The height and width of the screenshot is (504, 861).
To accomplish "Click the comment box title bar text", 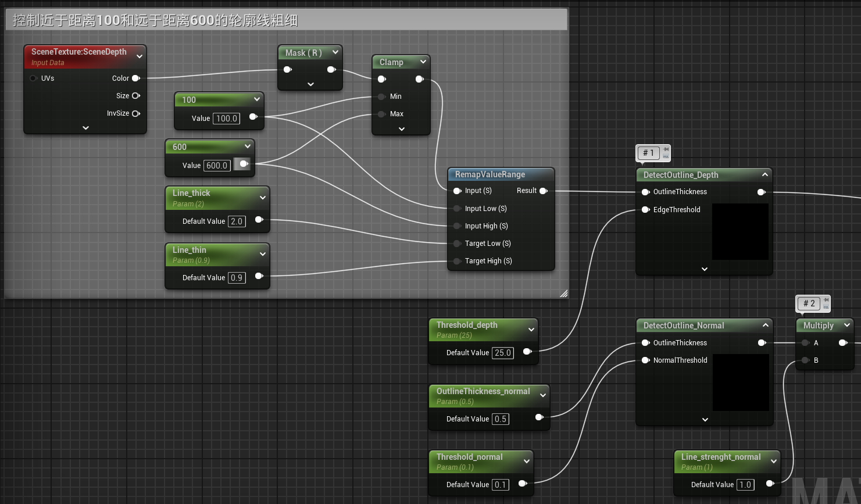I will pyautogui.click(x=155, y=20).
